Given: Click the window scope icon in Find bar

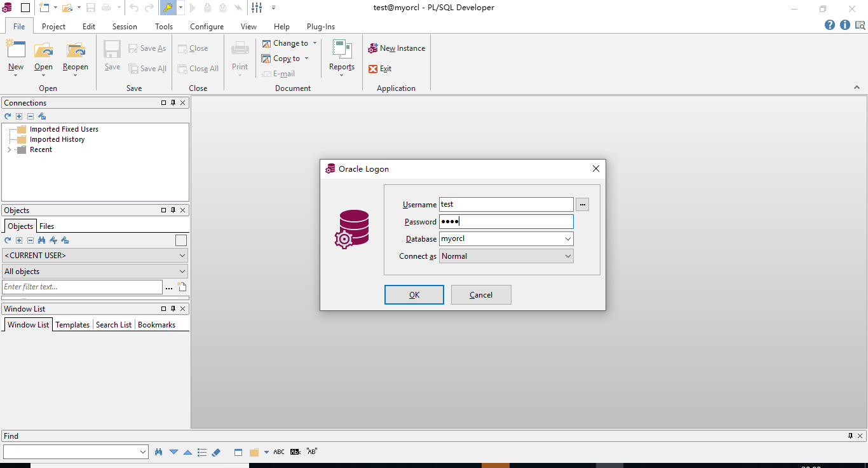Looking at the screenshot, I should (238, 452).
